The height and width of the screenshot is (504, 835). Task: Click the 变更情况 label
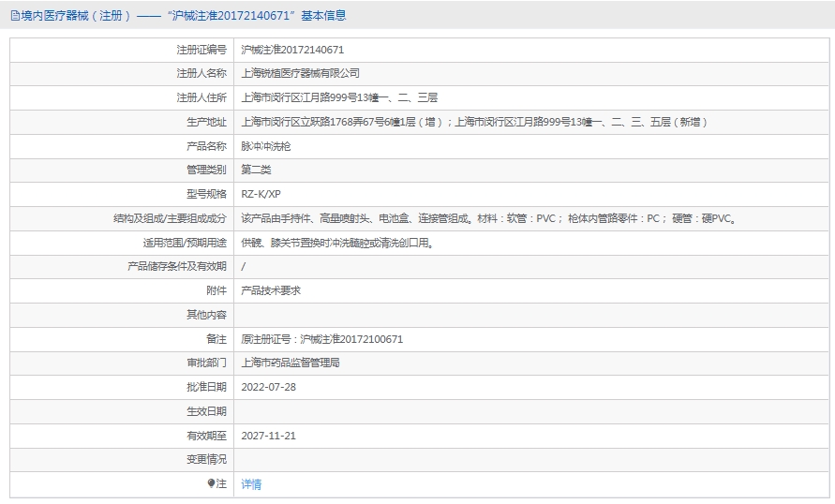pyautogui.click(x=206, y=459)
